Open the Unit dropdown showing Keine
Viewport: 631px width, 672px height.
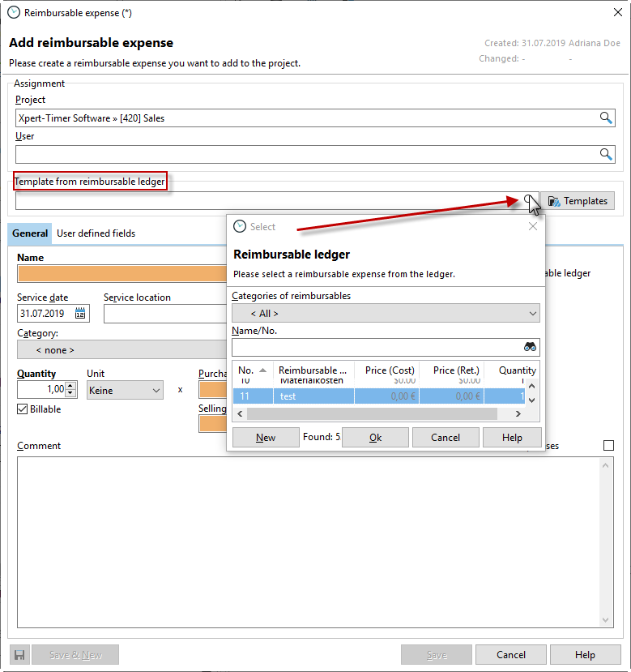tap(125, 390)
